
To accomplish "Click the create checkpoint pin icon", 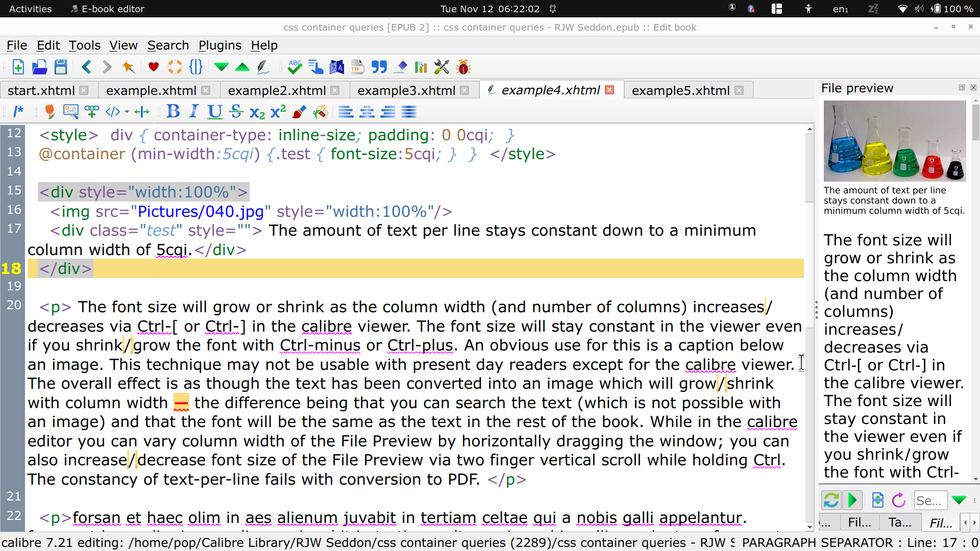I will click(128, 67).
